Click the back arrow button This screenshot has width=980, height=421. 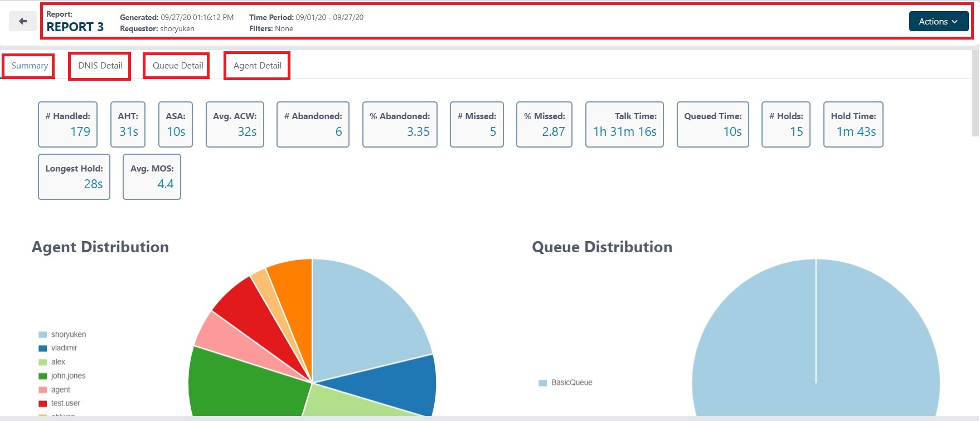click(x=23, y=21)
